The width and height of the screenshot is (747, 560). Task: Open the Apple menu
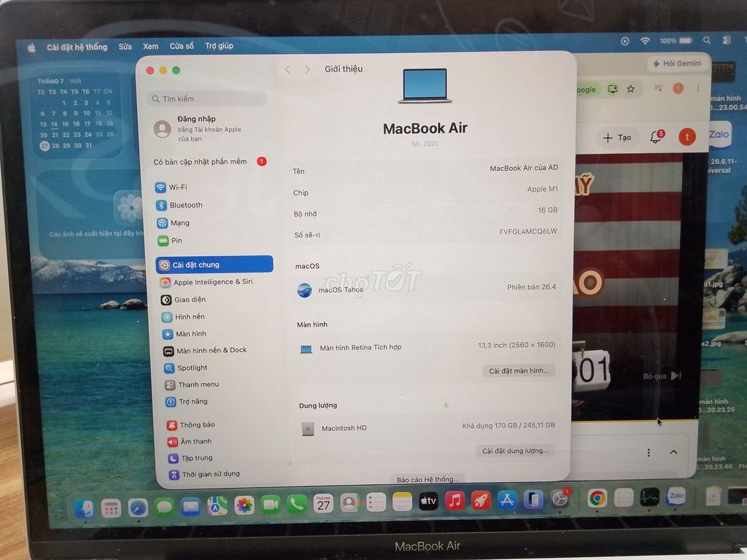31,48
